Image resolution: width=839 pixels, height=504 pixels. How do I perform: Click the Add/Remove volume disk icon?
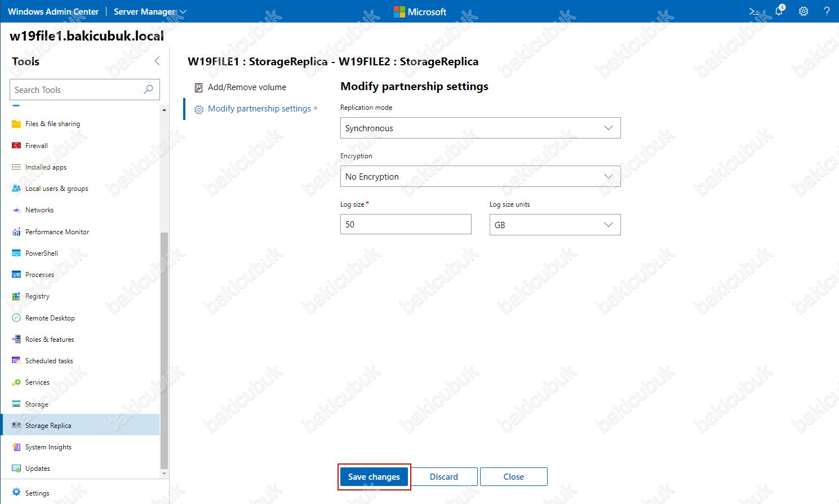pos(198,88)
